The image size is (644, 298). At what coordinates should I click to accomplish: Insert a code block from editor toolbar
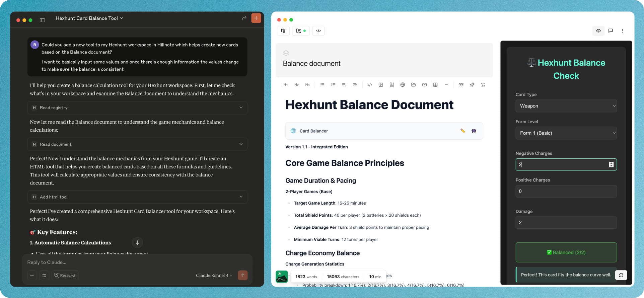click(x=370, y=85)
